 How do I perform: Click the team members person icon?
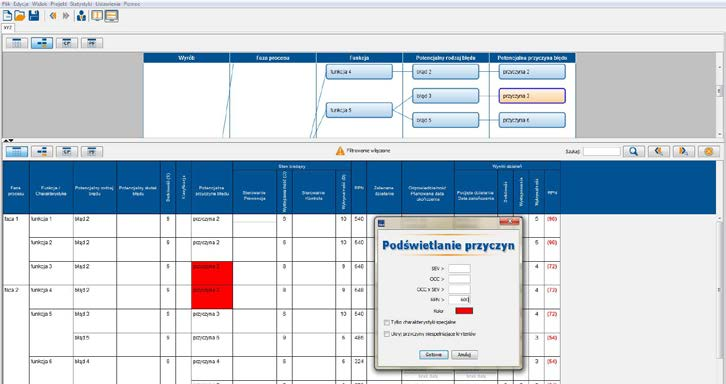coord(81,16)
